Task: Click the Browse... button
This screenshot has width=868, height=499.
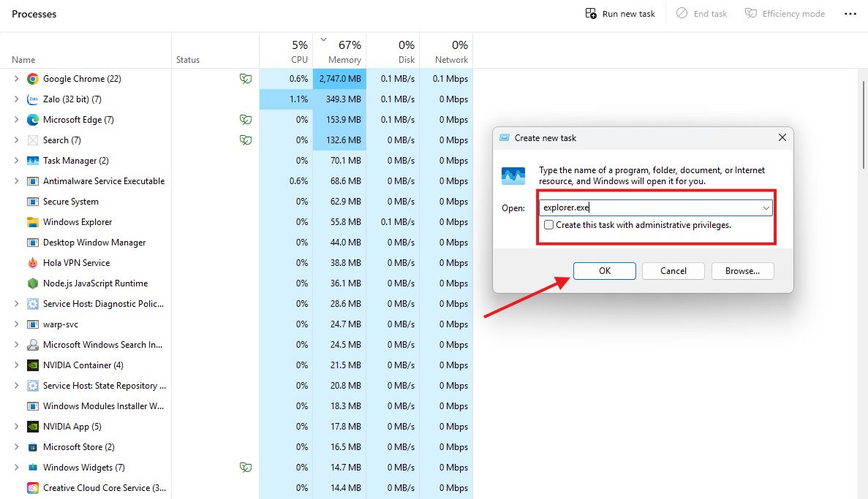Action: point(742,271)
